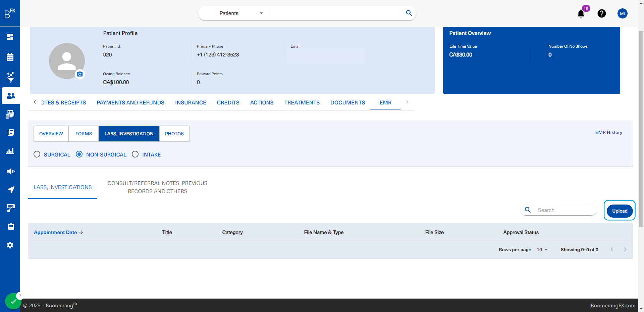
Task: Open the patients icon in the sidebar
Action: (x=11, y=96)
